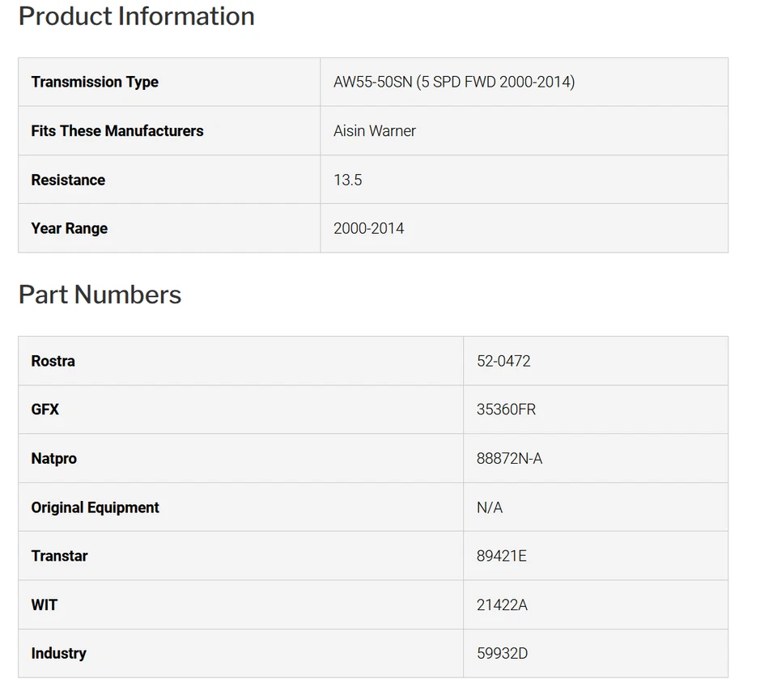Select the Original Equipment label

tap(96, 507)
